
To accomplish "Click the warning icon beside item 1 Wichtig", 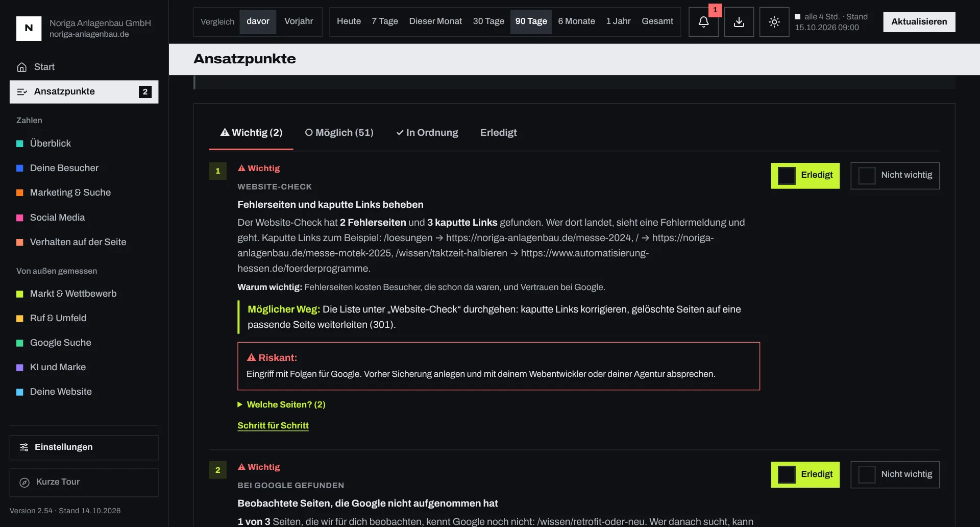I will tap(241, 168).
